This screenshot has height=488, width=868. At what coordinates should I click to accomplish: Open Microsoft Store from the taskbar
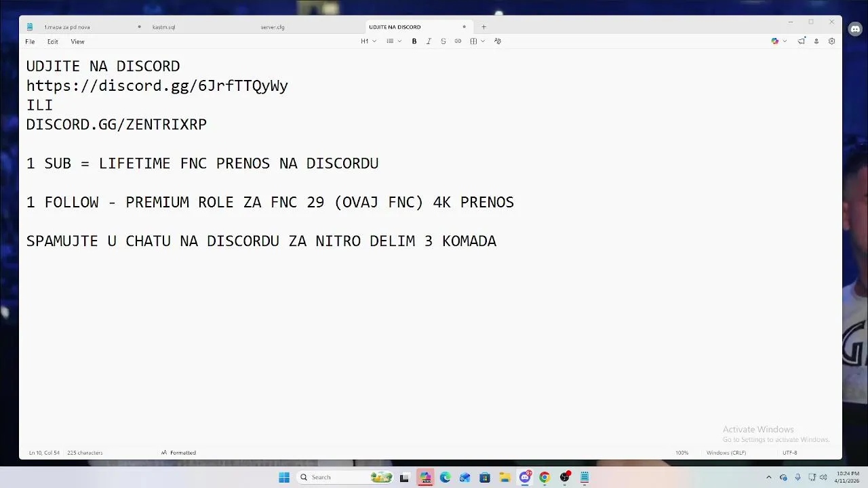485,477
